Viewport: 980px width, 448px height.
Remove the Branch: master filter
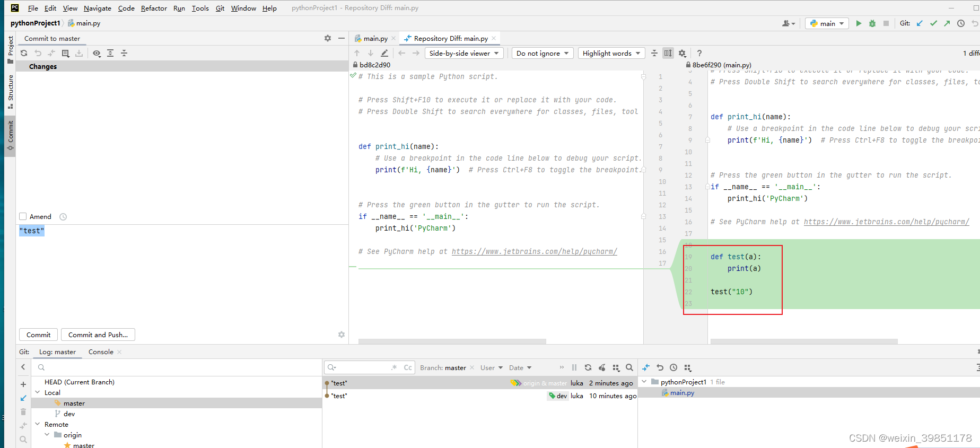click(472, 367)
